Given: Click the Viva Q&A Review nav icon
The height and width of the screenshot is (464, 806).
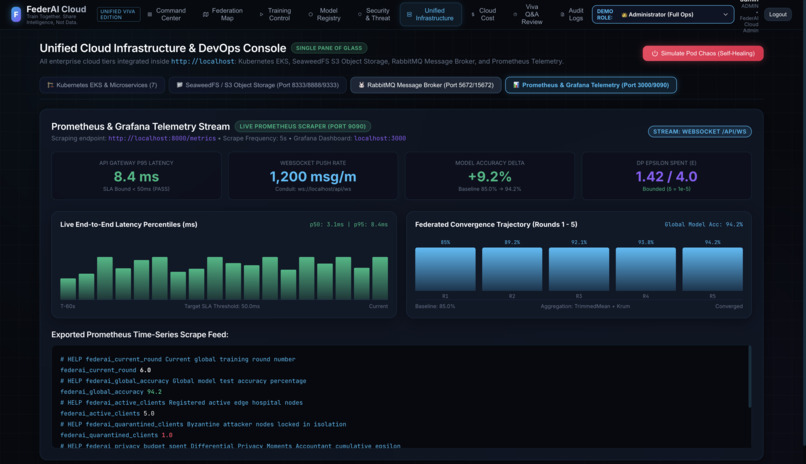Looking at the screenshot, I should (x=515, y=14).
